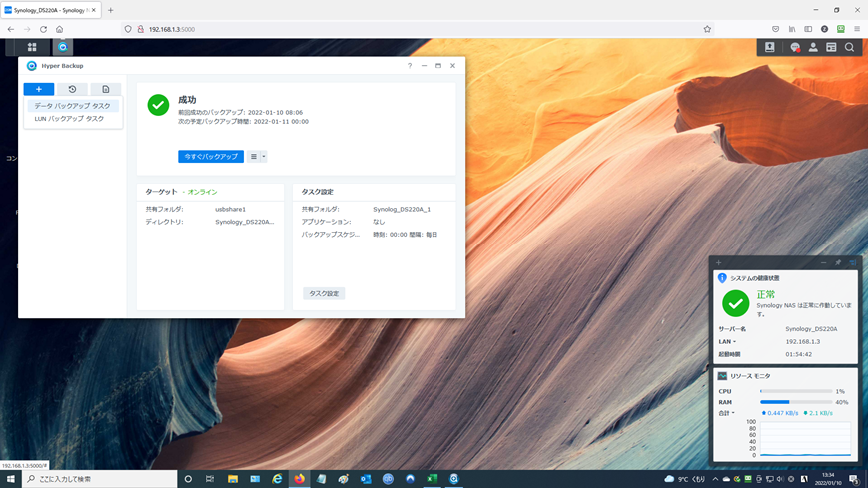868x488 pixels.
Task: Click the 01:54:42 uptime value
Action: pos(799,354)
